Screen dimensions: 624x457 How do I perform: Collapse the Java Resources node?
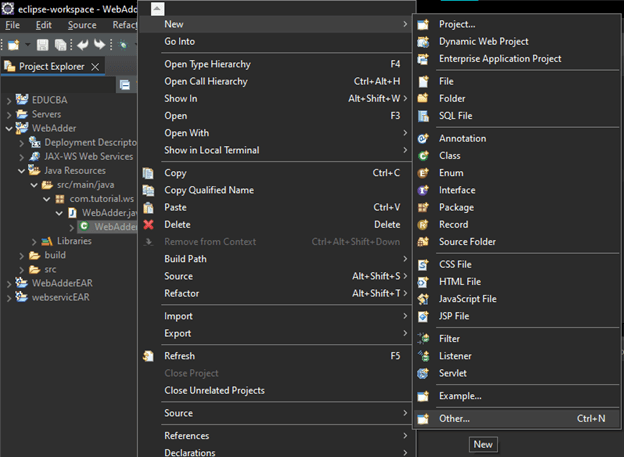21,171
